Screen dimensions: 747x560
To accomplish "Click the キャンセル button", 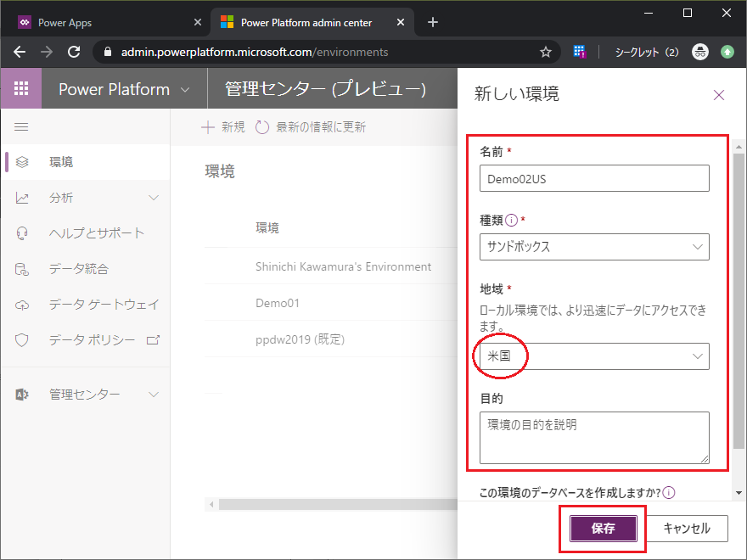I will pyautogui.click(x=687, y=528).
